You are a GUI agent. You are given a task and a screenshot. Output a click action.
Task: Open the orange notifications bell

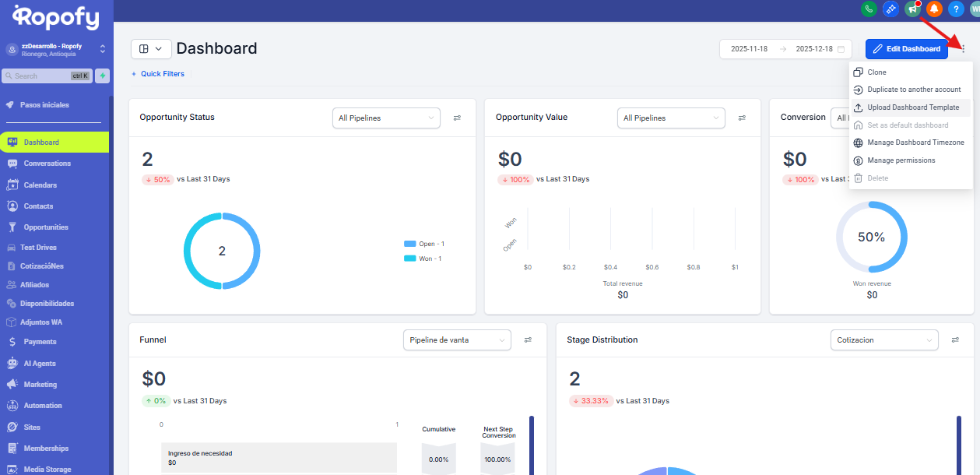pyautogui.click(x=934, y=9)
